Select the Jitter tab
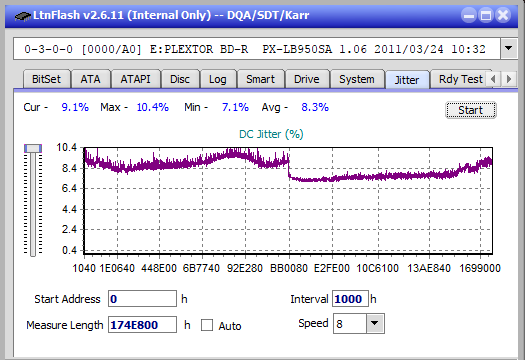 pos(407,80)
